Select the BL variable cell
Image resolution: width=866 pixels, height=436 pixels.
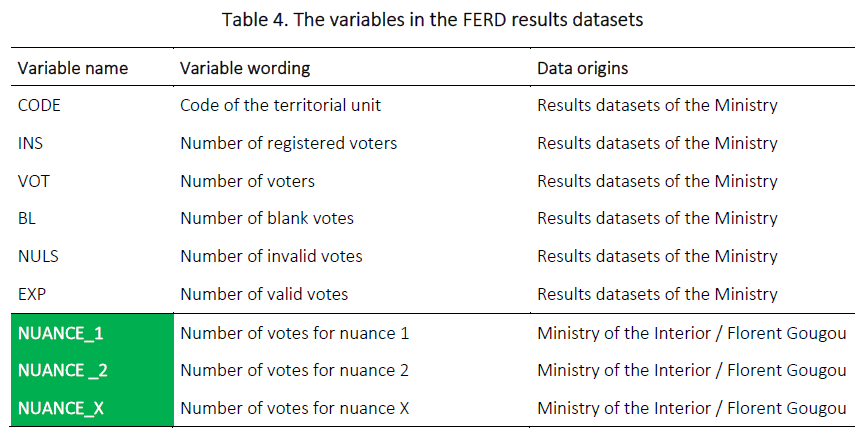(x=27, y=218)
